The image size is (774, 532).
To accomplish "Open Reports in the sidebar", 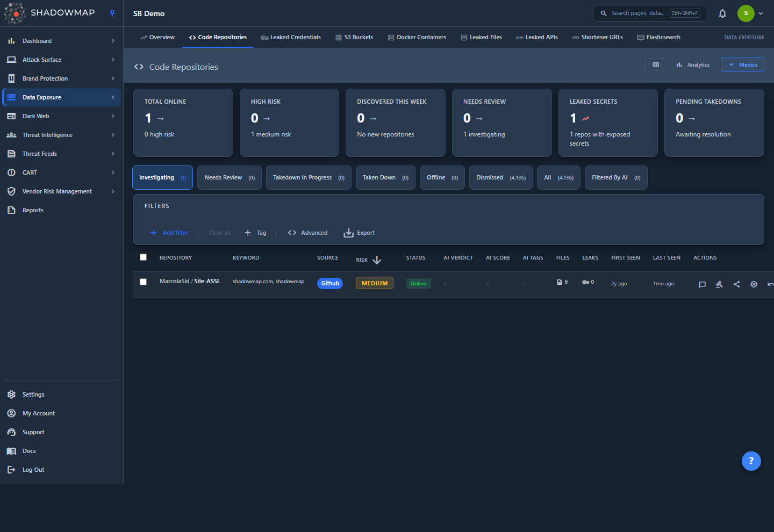I will point(33,210).
